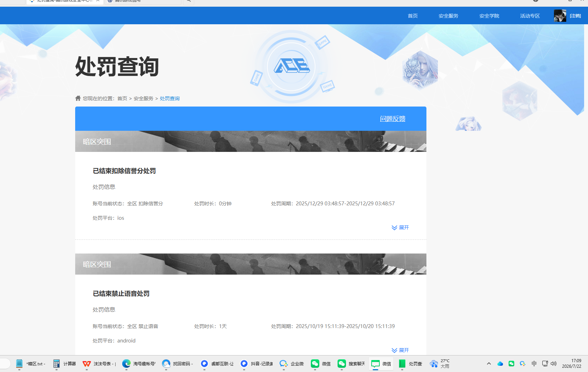Open the 处罚查询 app in taskbar
Viewport: 588px width, 372px height.
pos(410,364)
